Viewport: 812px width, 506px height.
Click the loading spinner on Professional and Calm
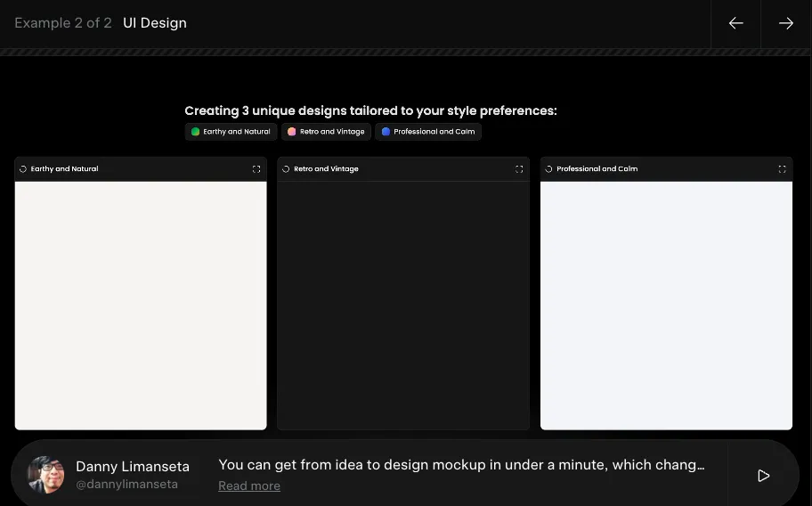[x=548, y=169]
